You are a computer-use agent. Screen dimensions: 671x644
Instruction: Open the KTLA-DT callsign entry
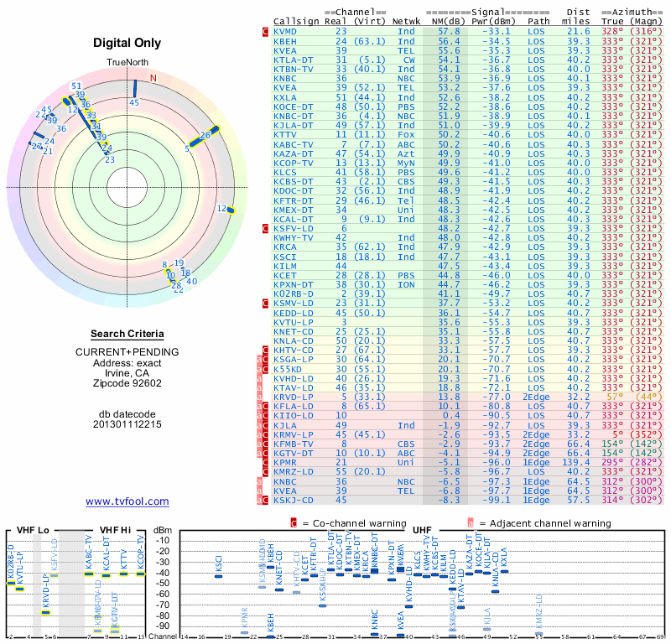coord(293,60)
